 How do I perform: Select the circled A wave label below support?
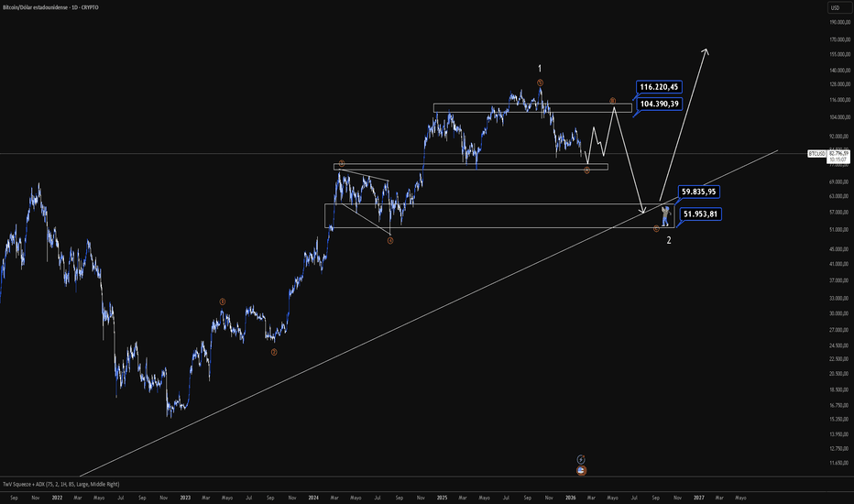(x=586, y=170)
